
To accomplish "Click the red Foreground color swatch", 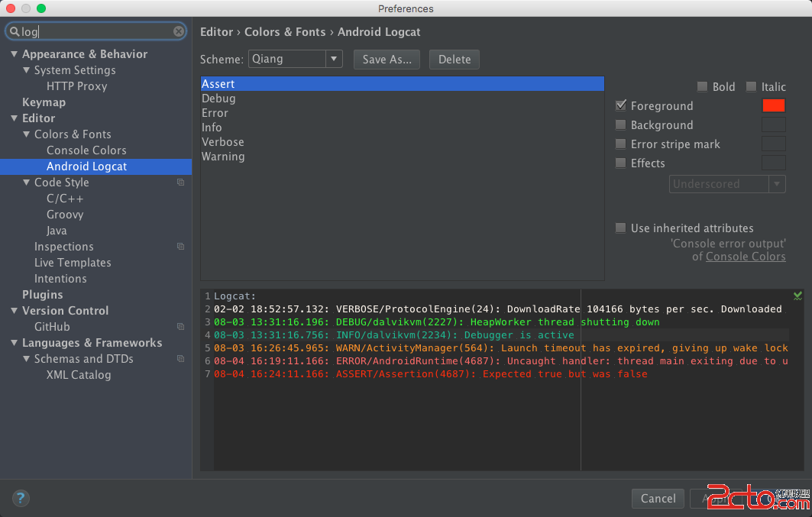I will (x=773, y=105).
